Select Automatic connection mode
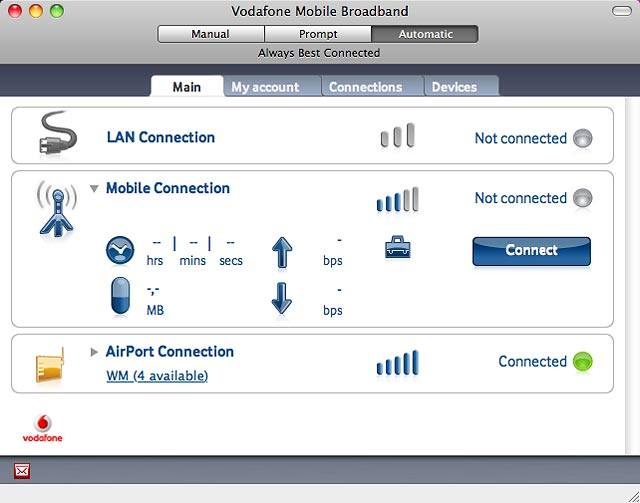This screenshot has height=503, width=640. pyautogui.click(x=425, y=34)
